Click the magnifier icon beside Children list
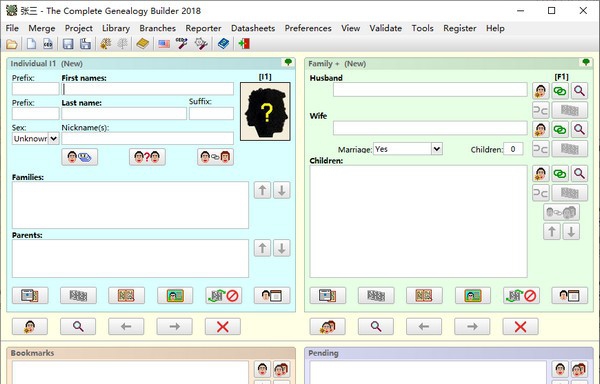The image size is (600, 384). 579,174
